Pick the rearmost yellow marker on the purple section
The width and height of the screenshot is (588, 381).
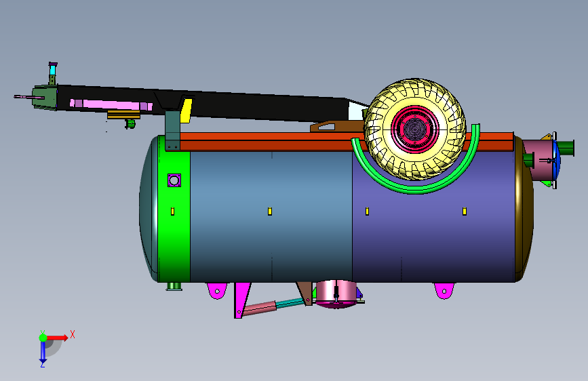(465, 212)
